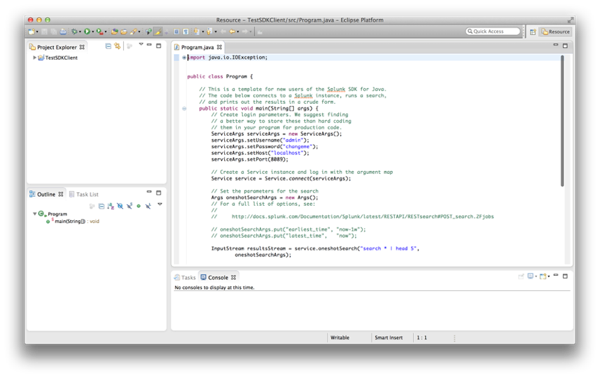Open the Outline View Menu triangle
600x378 pixels.
160,204
